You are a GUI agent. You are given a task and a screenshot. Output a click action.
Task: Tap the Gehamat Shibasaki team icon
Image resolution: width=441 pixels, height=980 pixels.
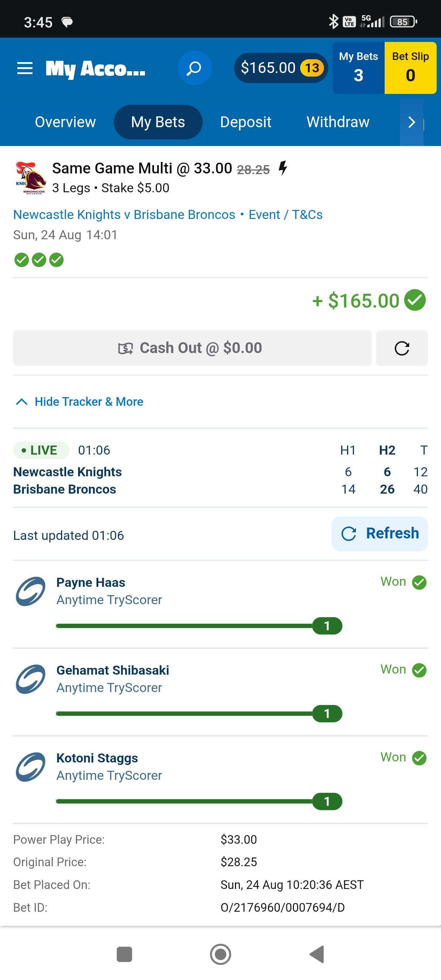[30, 679]
